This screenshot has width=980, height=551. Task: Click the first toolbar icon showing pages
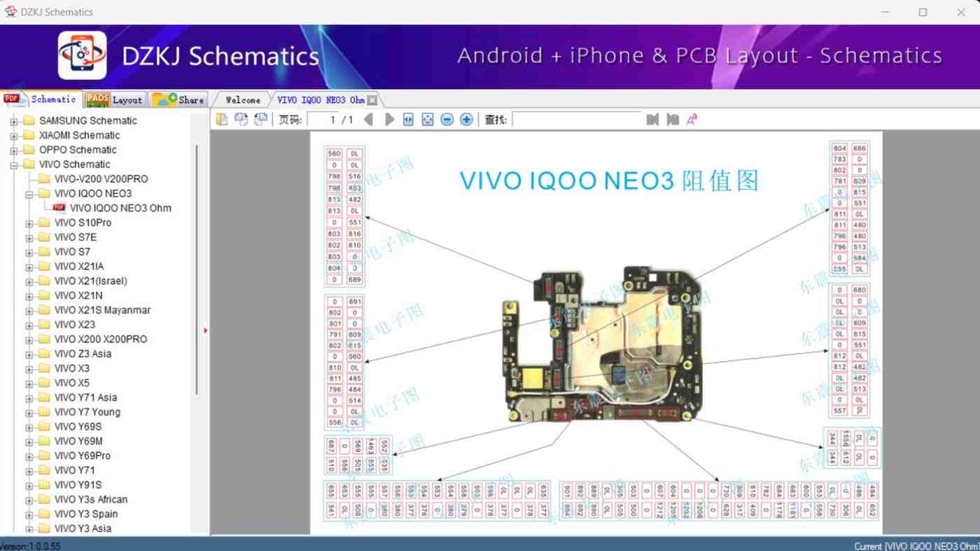pyautogui.click(x=222, y=120)
